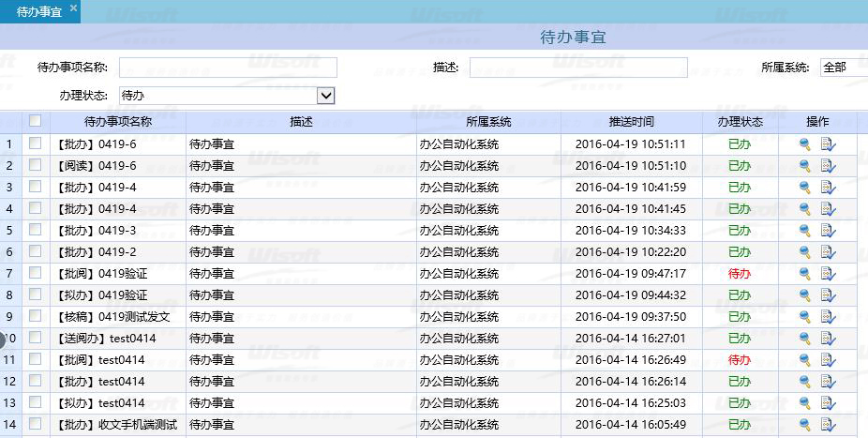Switch to the 待办事宜 tab
Image resolution: width=868 pixels, height=438 pixels.
click(x=38, y=11)
